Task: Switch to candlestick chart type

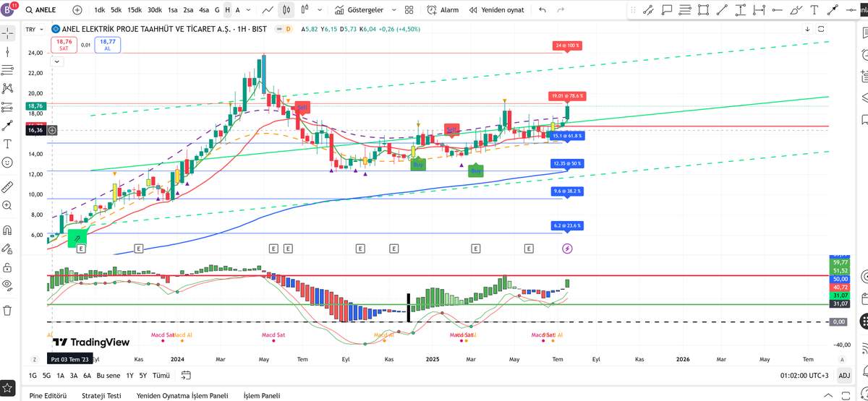Action: [x=286, y=10]
